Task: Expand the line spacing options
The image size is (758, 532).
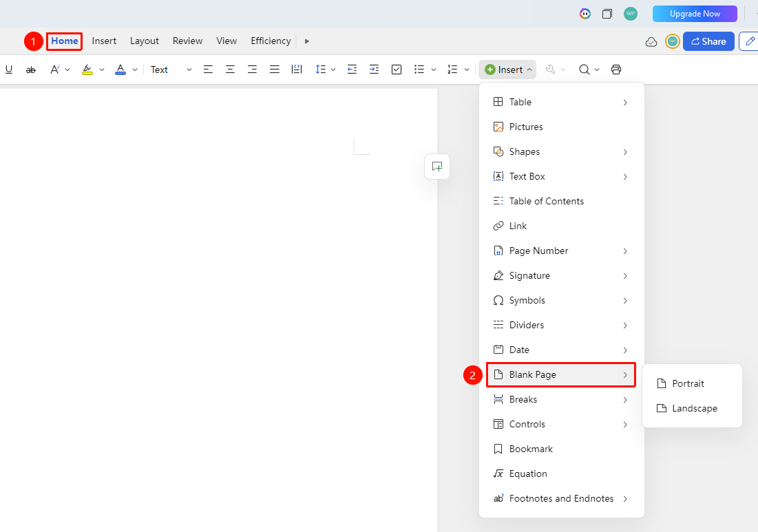Action: coord(333,70)
